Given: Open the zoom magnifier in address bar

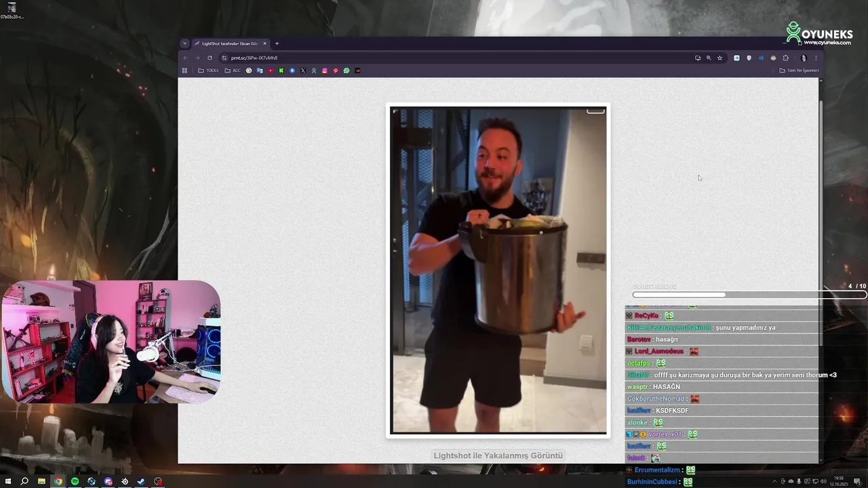Looking at the screenshot, I should [x=709, y=58].
